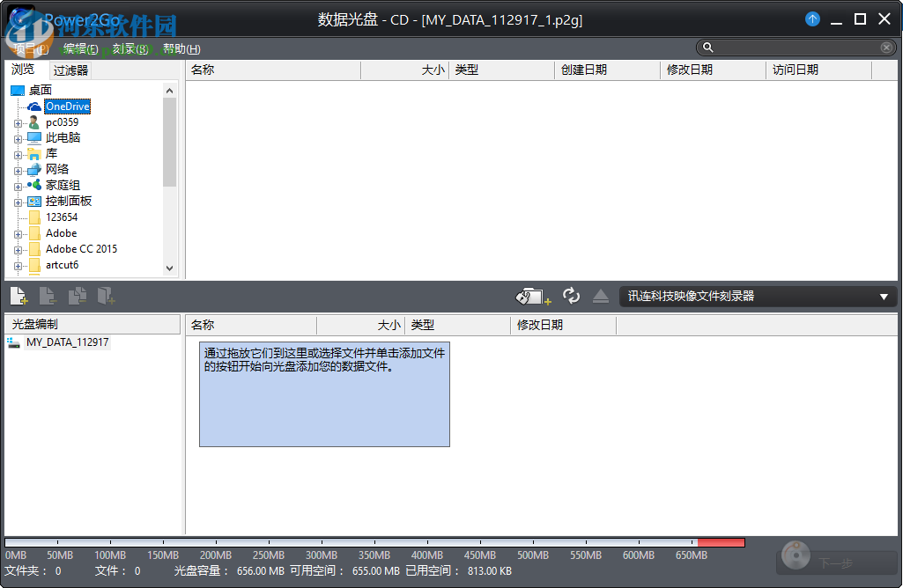Image resolution: width=903 pixels, height=588 pixels.
Task: Click the add folder icon
Action: pyautogui.click(x=107, y=295)
